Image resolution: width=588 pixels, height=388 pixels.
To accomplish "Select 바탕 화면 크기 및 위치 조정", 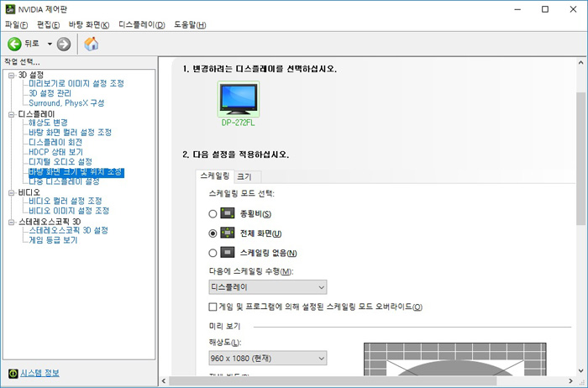I will click(76, 171).
